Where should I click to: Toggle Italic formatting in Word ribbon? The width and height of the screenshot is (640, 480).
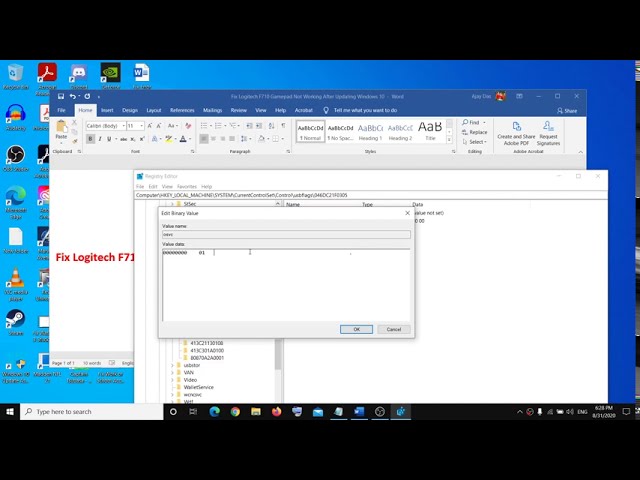[100, 139]
